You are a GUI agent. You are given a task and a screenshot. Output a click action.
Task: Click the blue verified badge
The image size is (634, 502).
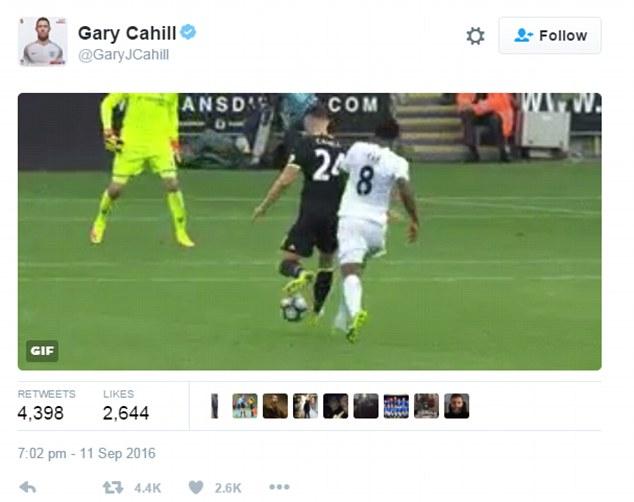pos(188,32)
